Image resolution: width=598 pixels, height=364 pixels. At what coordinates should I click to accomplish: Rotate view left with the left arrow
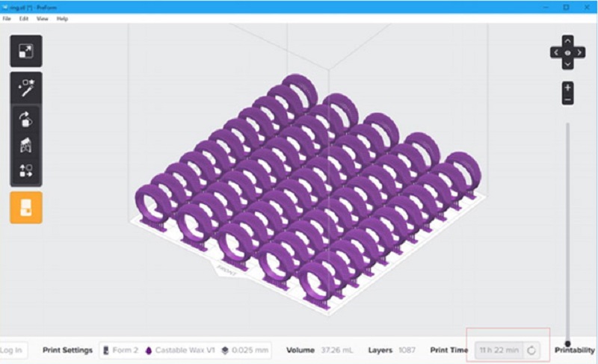click(x=555, y=53)
